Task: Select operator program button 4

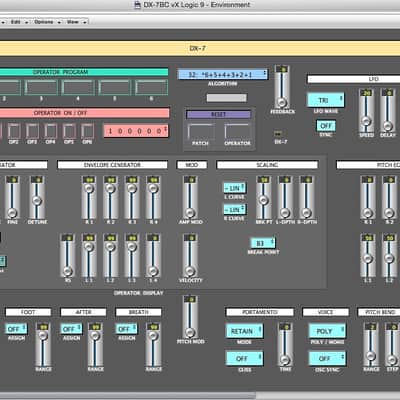Action: click(x=78, y=87)
